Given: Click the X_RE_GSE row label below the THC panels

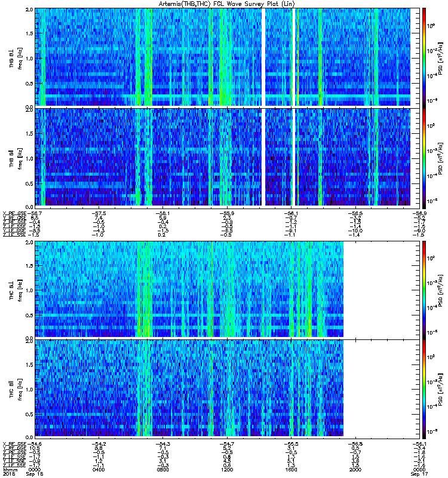Looking at the screenshot, I should point(14,444).
